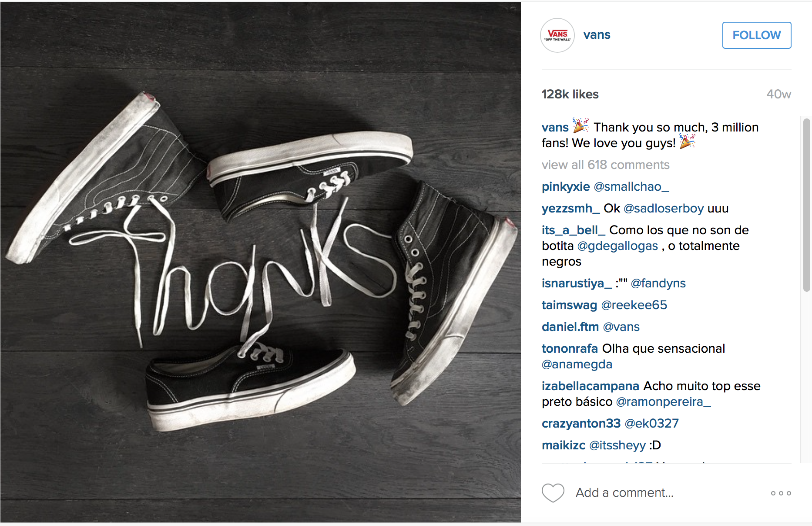Image resolution: width=812 pixels, height=526 pixels.
Task: Open daniel.ftm's profile
Action: (570, 327)
